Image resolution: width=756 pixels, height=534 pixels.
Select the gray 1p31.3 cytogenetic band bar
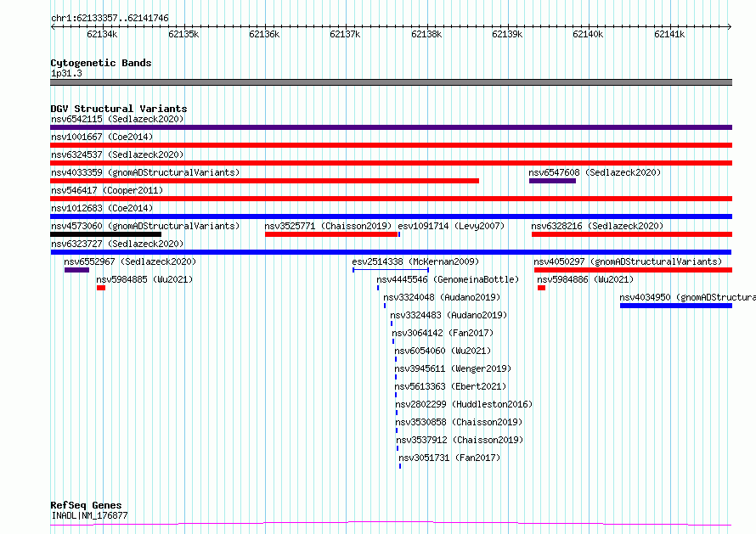tap(391, 82)
